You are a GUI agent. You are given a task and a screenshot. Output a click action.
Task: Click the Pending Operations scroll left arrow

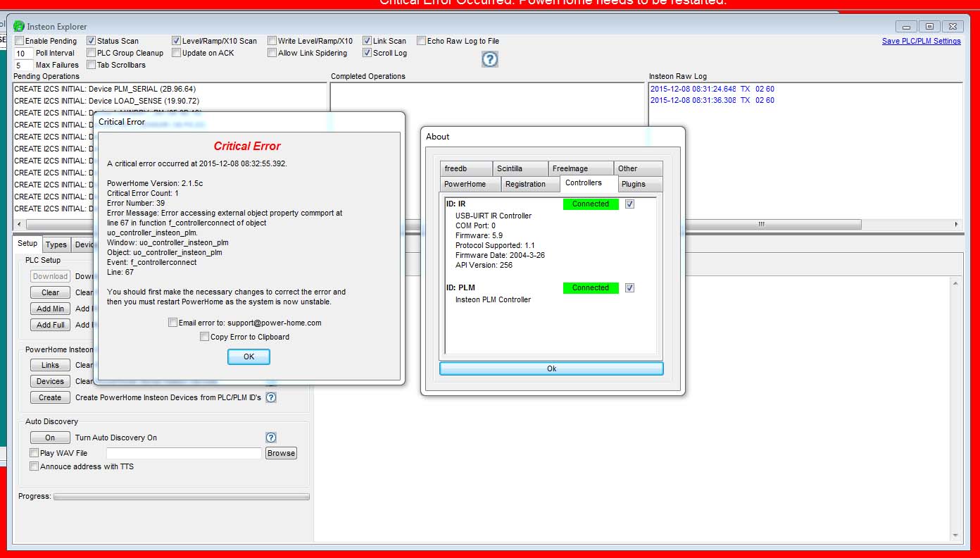19,224
